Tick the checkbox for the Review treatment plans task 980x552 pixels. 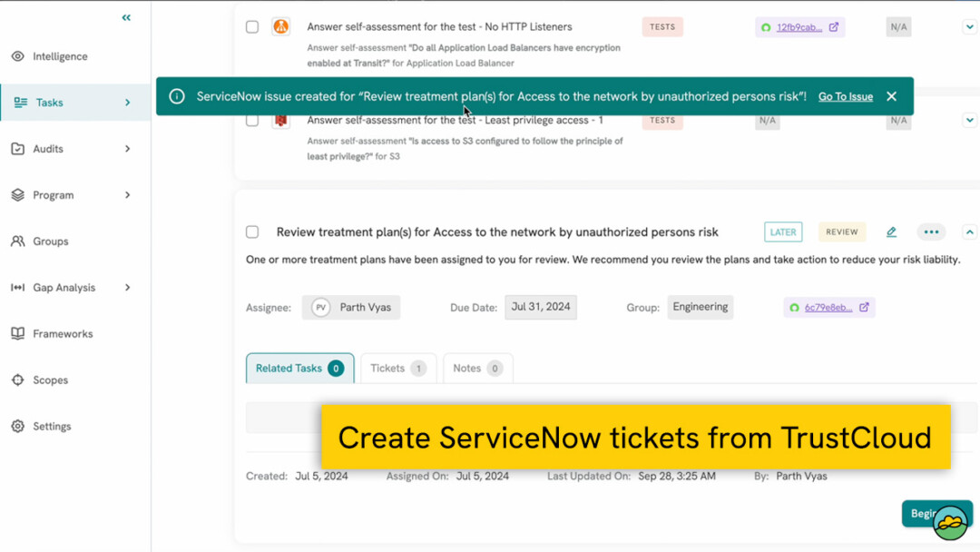pos(251,232)
